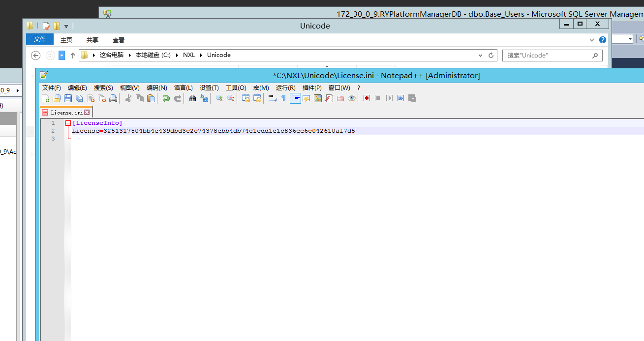Toggle the Indent Guide button
The image size is (644, 341).
(x=295, y=98)
